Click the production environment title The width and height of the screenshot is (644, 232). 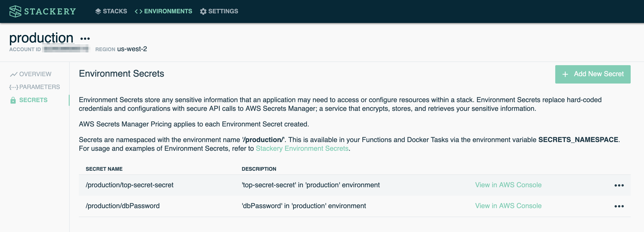point(41,38)
